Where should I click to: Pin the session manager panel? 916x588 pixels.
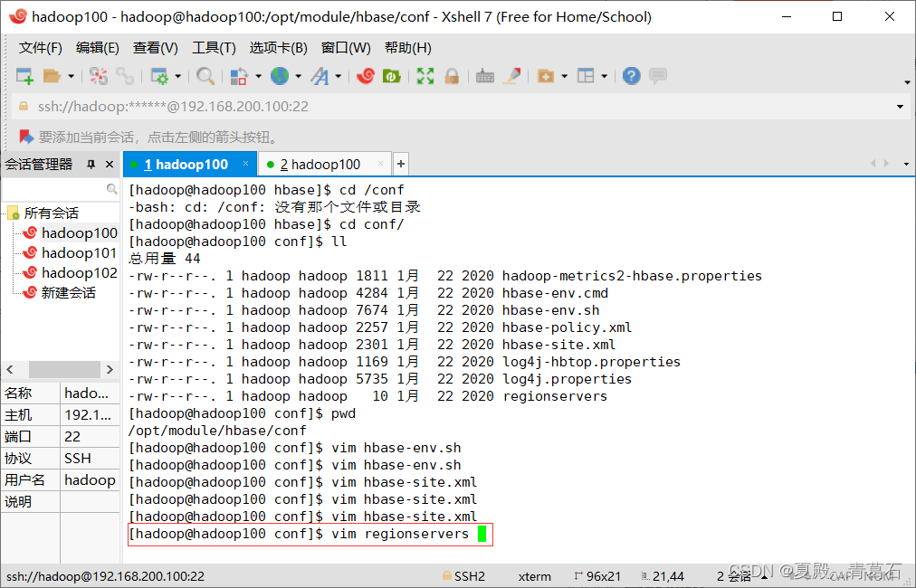(91, 165)
